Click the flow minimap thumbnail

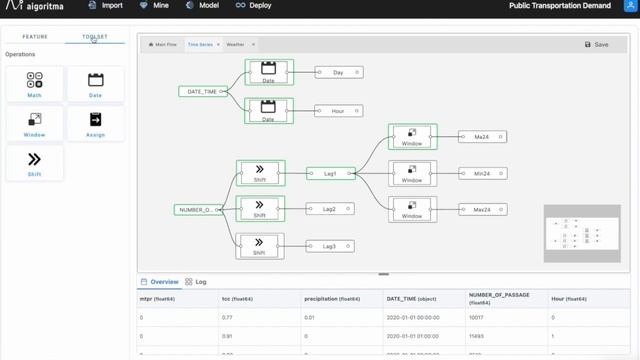coord(582,233)
